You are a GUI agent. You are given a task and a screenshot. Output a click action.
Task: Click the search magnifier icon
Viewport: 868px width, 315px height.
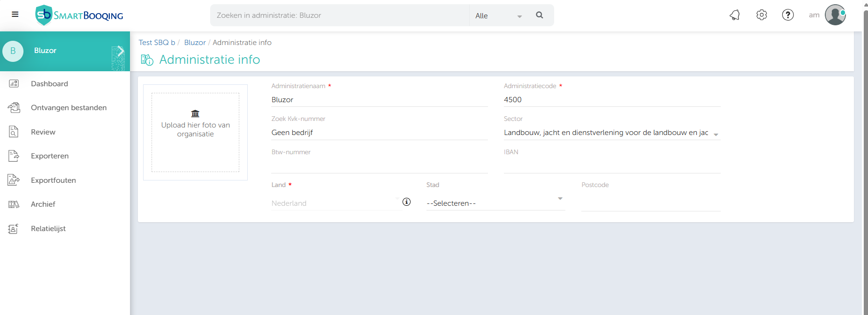click(540, 15)
